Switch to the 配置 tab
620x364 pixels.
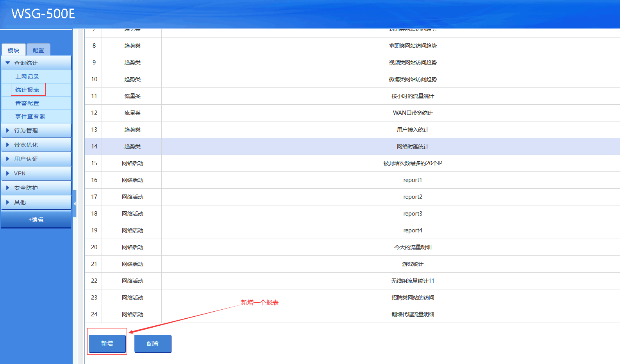click(x=38, y=50)
